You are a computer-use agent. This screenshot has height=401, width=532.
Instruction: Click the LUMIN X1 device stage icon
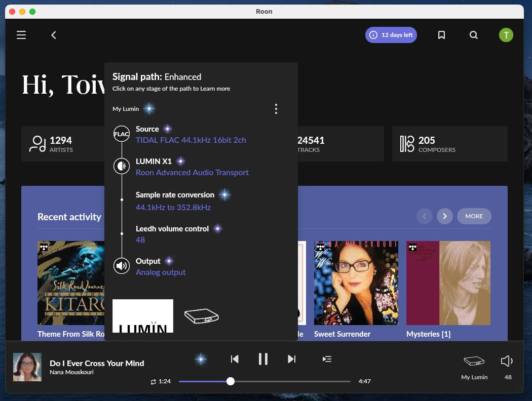(122, 166)
